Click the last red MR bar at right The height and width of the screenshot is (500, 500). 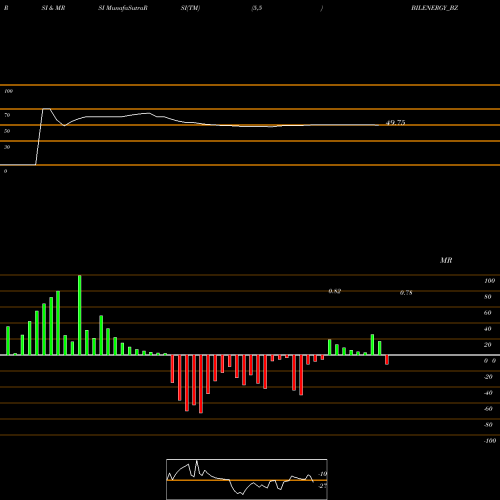click(387, 360)
